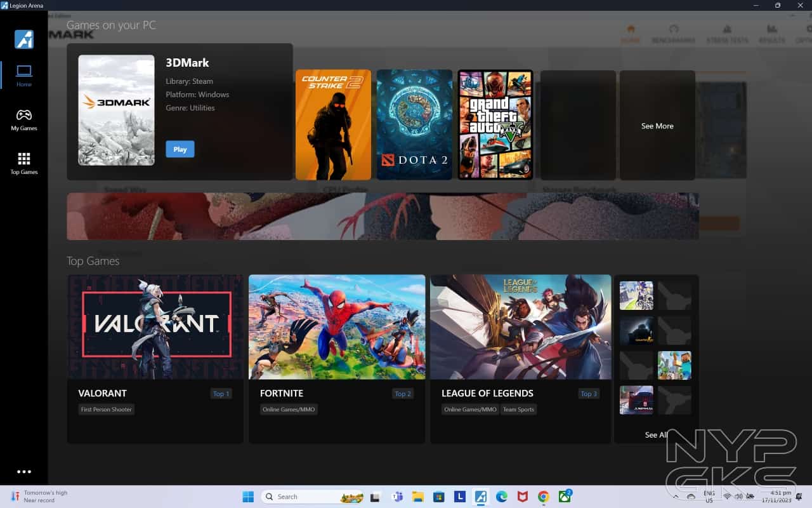The image size is (812, 508).
Task: Open the blue L app on taskbar
Action: 460,497
